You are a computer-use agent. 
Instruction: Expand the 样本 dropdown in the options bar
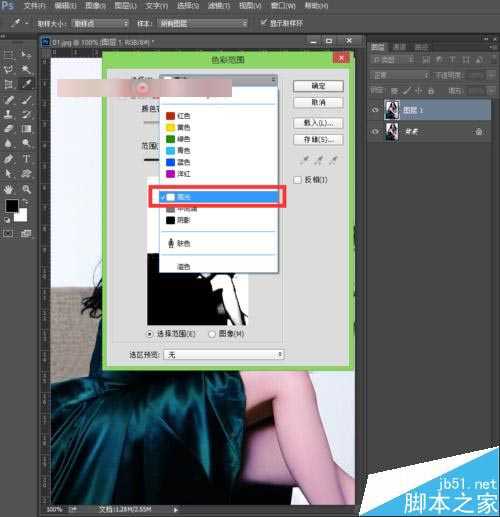pos(202,23)
